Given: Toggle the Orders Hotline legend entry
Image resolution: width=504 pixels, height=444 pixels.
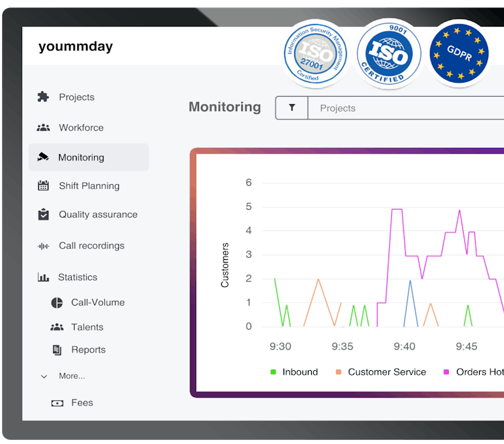Looking at the screenshot, I should coord(474,372).
